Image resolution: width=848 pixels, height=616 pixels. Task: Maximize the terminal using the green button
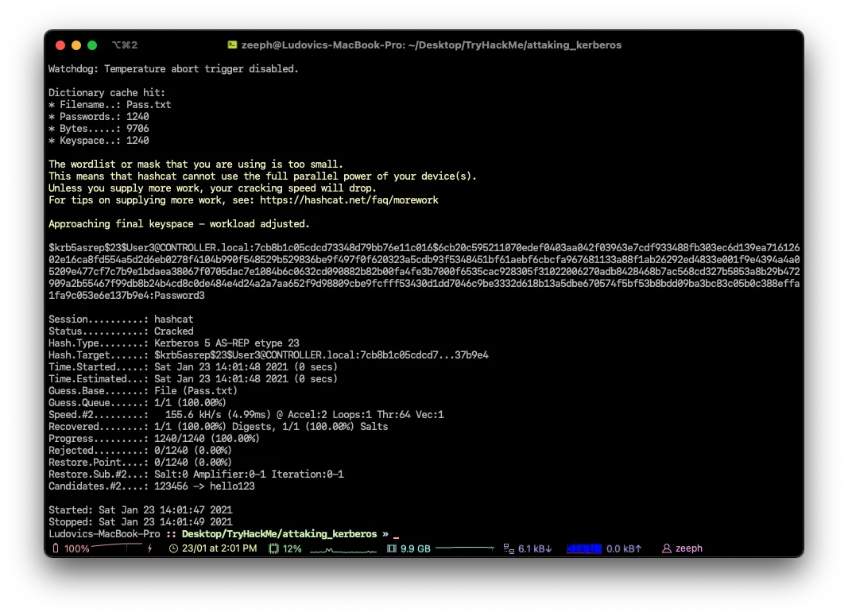pyautogui.click(x=92, y=45)
